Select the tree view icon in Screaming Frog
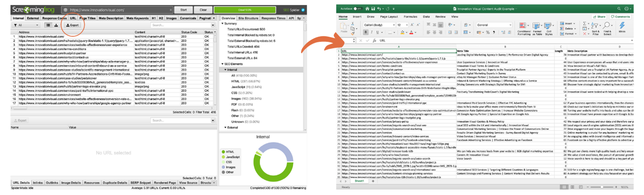Image resolution: width=644 pixels, height=195 pixels. [x=56, y=25]
